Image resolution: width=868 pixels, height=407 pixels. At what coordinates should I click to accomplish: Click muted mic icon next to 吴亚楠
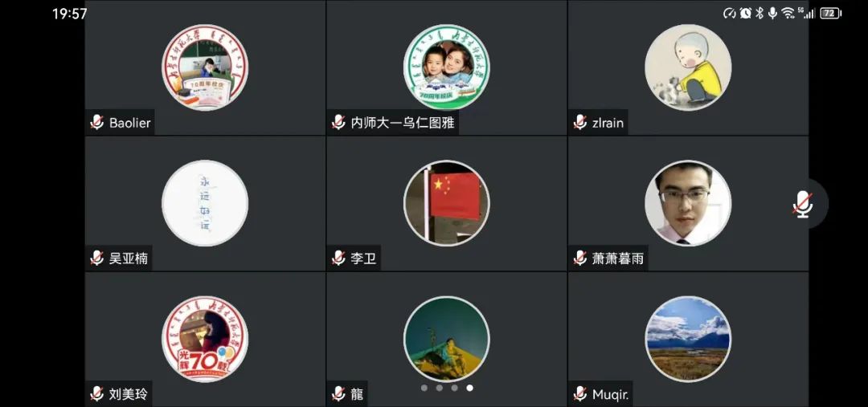click(97, 258)
